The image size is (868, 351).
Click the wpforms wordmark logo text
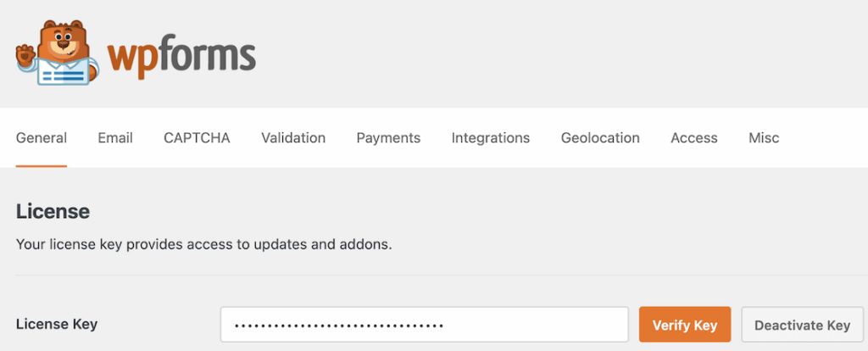pos(181,55)
